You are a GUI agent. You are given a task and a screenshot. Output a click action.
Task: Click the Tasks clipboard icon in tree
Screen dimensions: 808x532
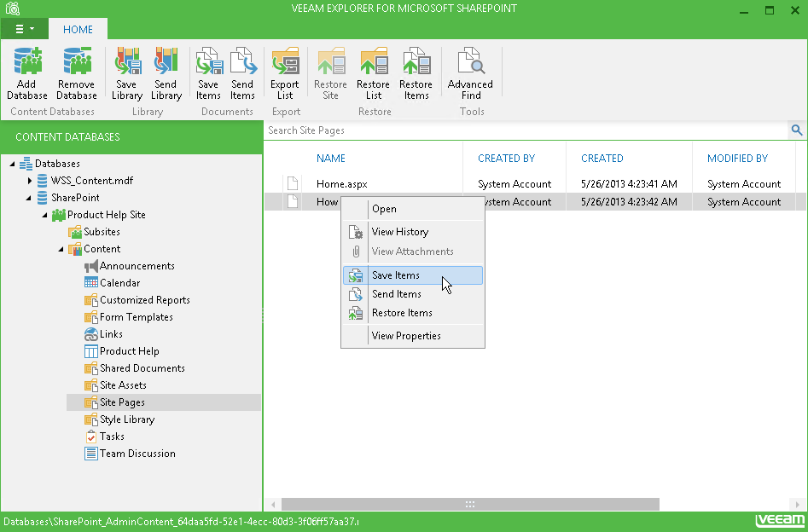[x=91, y=437]
